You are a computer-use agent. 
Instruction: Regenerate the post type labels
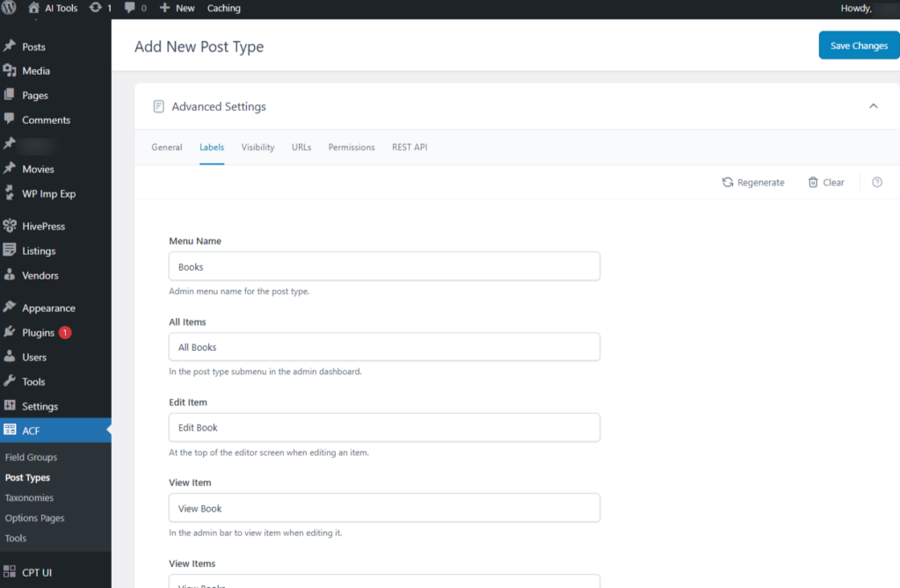[x=753, y=182]
